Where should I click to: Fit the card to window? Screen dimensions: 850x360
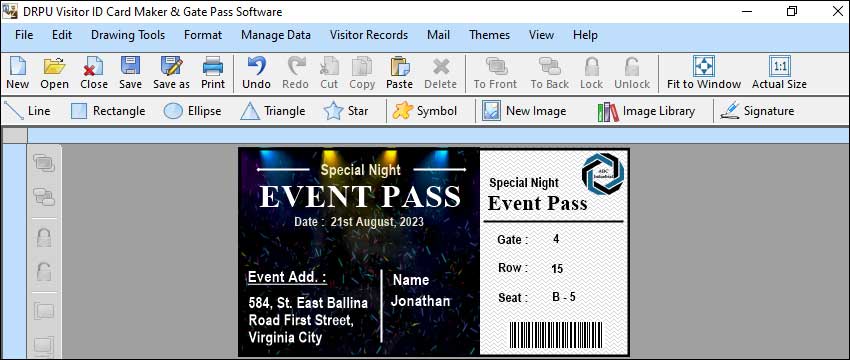pos(704,73)
